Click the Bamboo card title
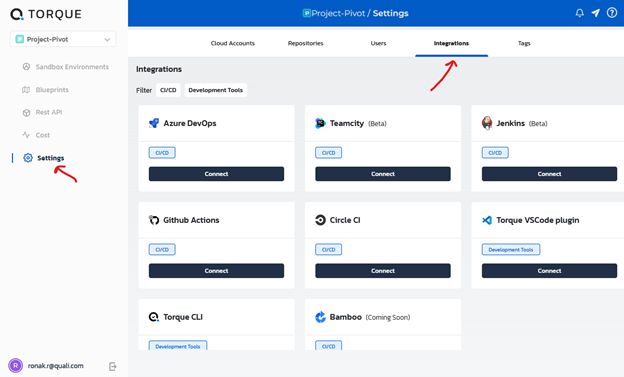624x377 pixels. tap(345, 317)
